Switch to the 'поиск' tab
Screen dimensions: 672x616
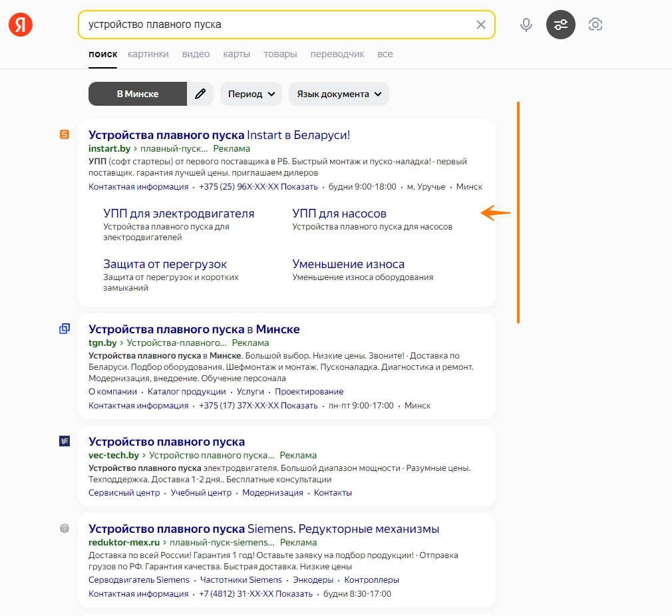coord(103,54)
